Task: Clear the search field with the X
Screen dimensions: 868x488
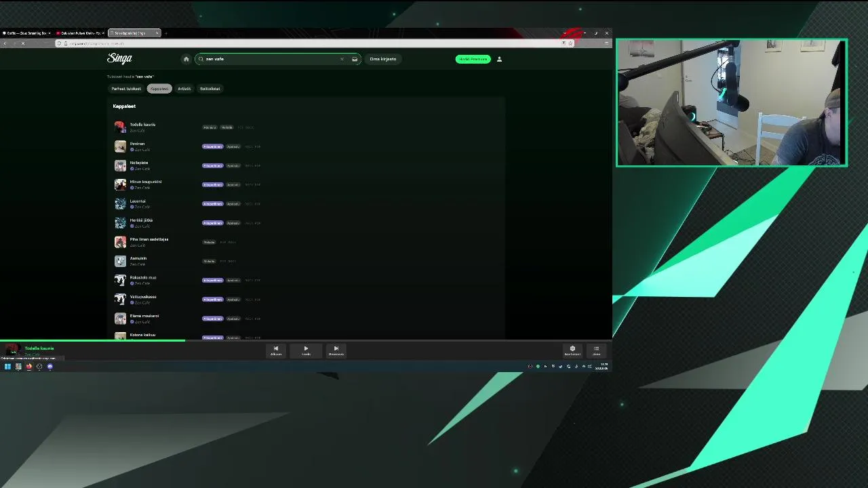Action: pos(342,59)
